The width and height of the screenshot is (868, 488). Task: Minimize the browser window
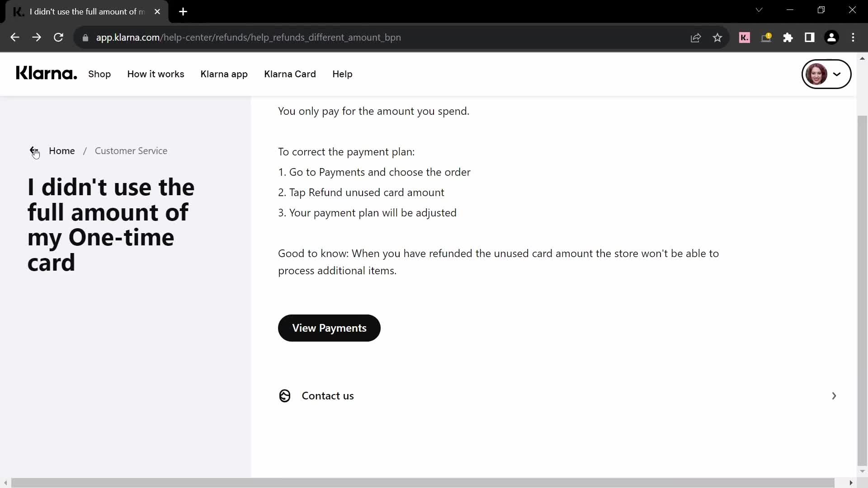pos(790,10)
